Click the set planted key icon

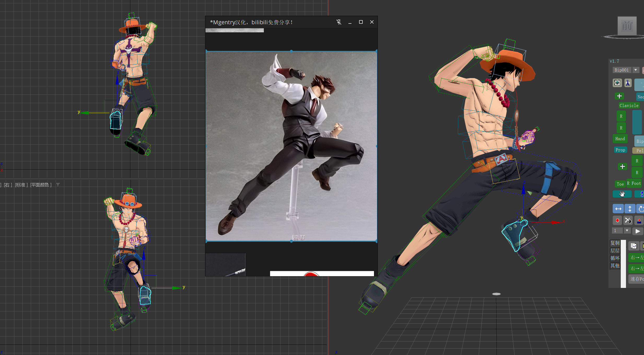pyautogui.click(x=639, y=221)
